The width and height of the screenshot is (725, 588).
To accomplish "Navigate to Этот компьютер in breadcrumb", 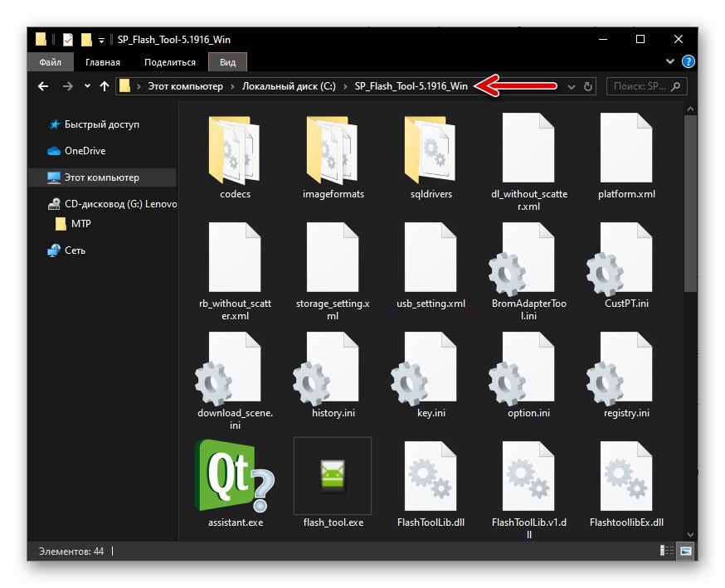I will 185,86.
